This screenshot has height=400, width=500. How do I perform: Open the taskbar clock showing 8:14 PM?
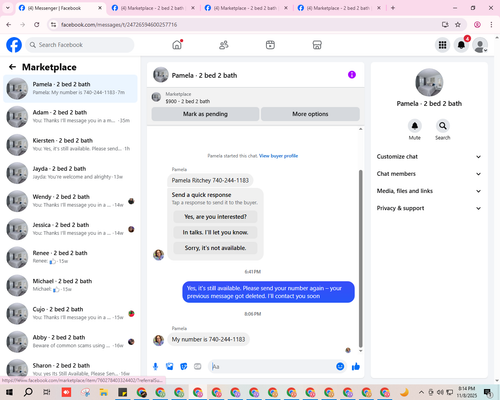(466, 392)
